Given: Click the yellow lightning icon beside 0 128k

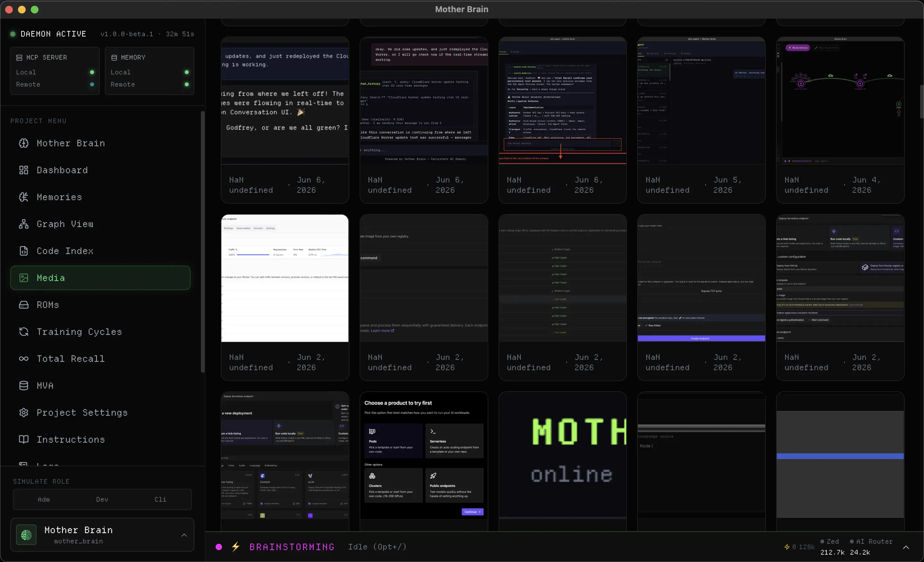Looking at the screenshot, I should pyautogui.click(x=787, y=547).
